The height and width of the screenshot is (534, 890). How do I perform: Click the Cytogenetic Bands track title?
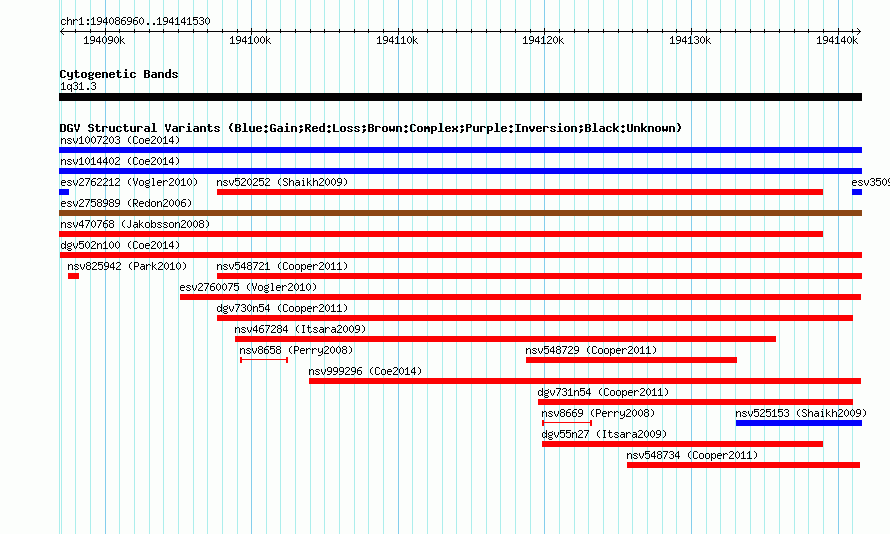(119, 74)
